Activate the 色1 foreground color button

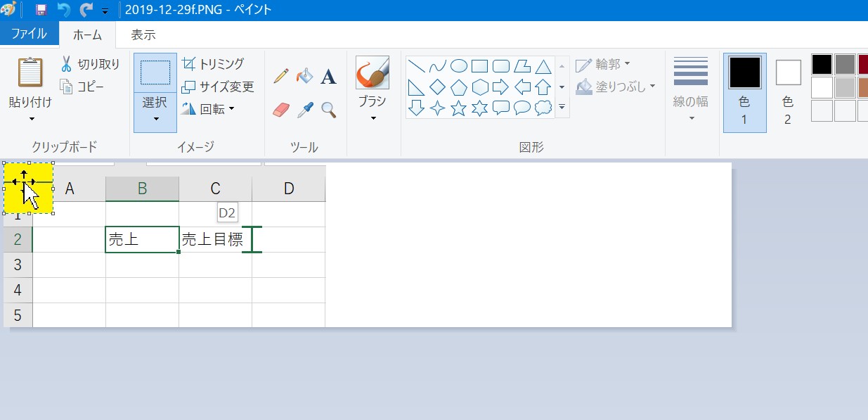pyautogui.click(x=745, y=92)
